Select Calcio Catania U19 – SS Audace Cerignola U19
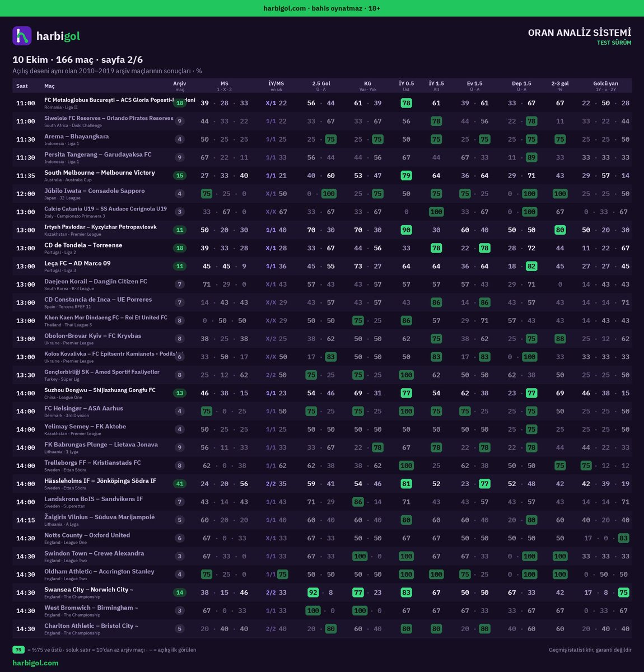This screenshot has width=644, height=672. tap(322, 212)
